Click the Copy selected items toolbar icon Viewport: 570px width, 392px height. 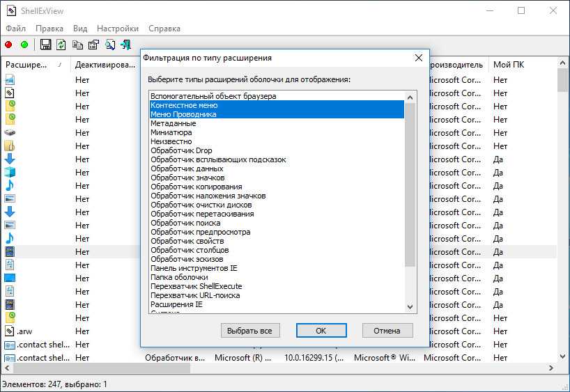point(77,45)
